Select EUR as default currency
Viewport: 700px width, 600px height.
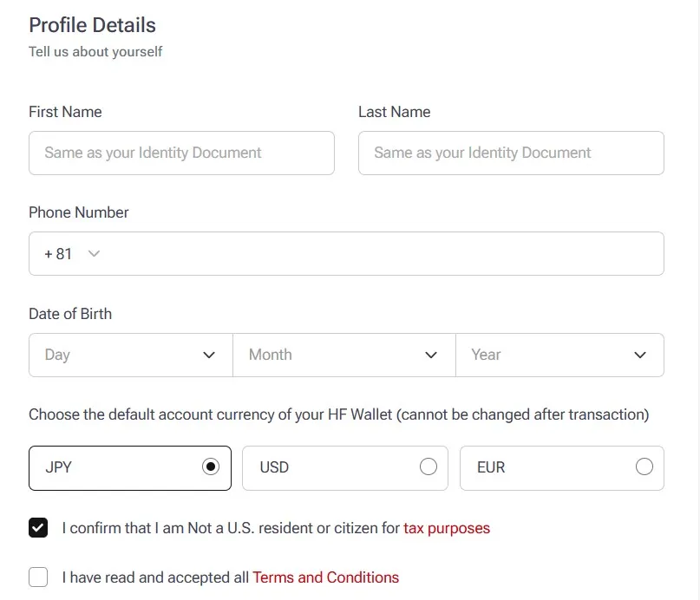(644, 467)
